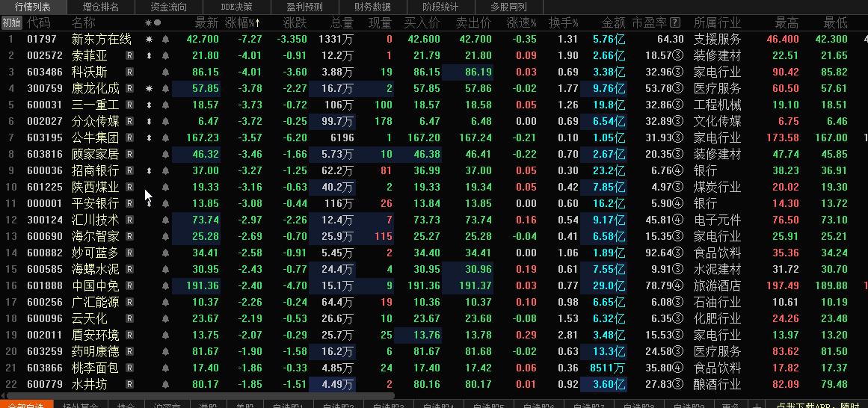868x408 pixels.
Task: Switch to the 行情列表 tab
Action: tap(33, 7)
